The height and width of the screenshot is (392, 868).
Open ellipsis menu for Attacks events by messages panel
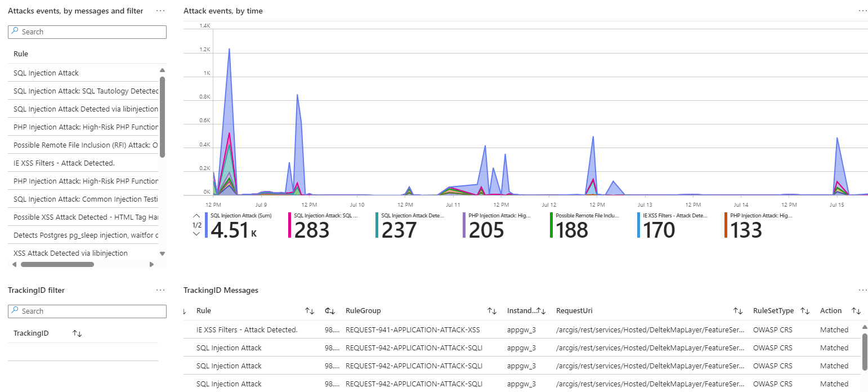tap(160, 11)
